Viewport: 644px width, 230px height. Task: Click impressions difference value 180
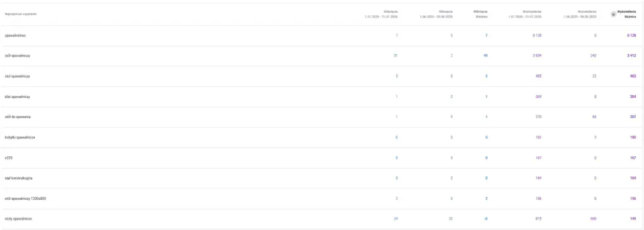pyautogui.click(x=633, y=137)
